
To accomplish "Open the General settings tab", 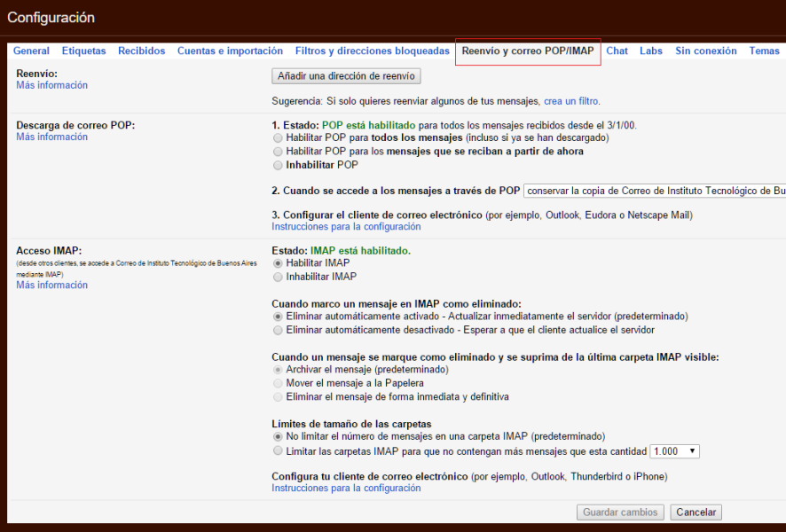I will coord(31,51).
